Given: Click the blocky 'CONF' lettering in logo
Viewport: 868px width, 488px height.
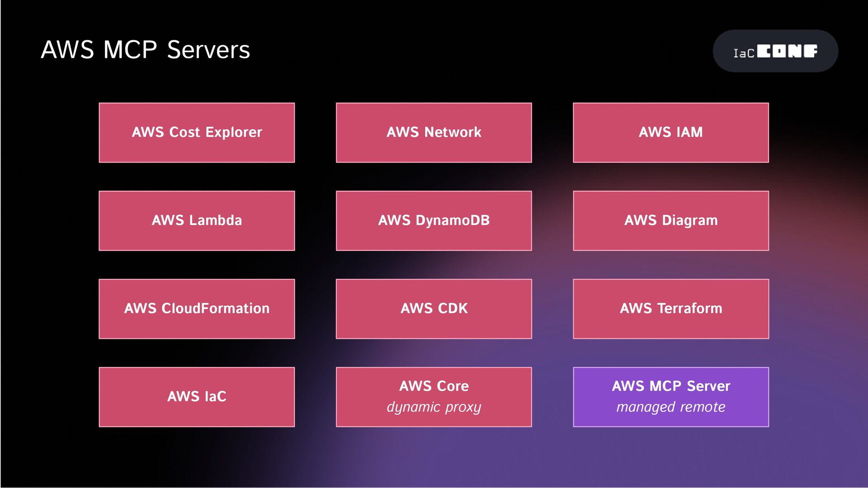Looking at the screenshot, I should [787, 51].
